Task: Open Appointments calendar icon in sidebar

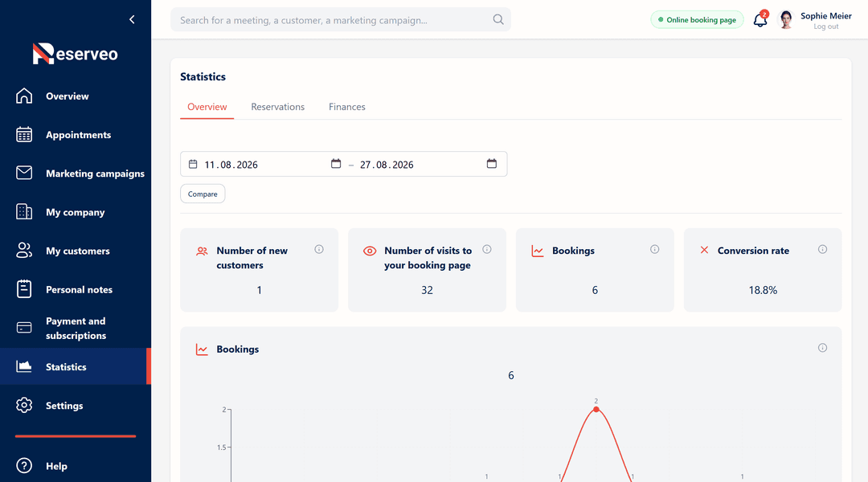Action: (24, 134)
